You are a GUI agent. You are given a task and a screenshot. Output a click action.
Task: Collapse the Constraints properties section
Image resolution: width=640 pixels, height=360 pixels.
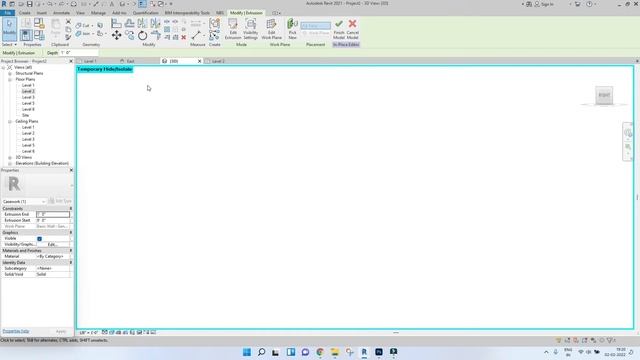coord(71,209)
